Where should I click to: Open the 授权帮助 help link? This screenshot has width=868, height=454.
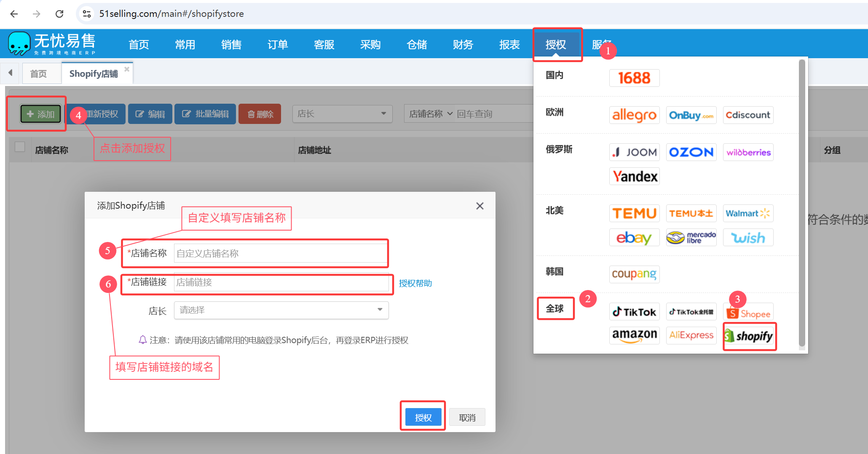pos(415,283)
